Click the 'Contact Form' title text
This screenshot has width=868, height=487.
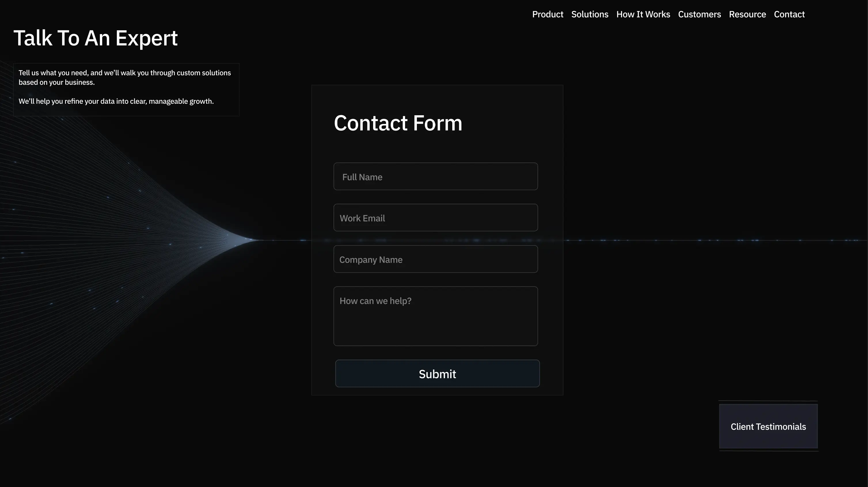click(x=398, y=123)
